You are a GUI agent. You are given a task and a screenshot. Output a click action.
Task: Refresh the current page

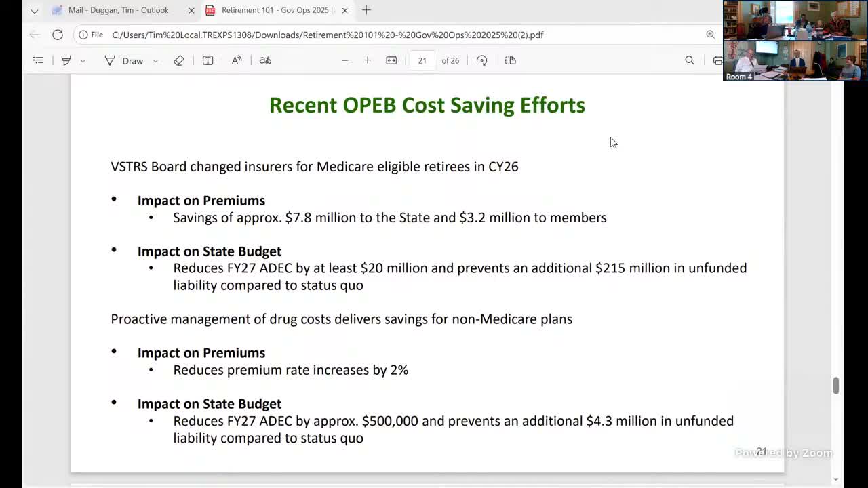coord(58,35)
